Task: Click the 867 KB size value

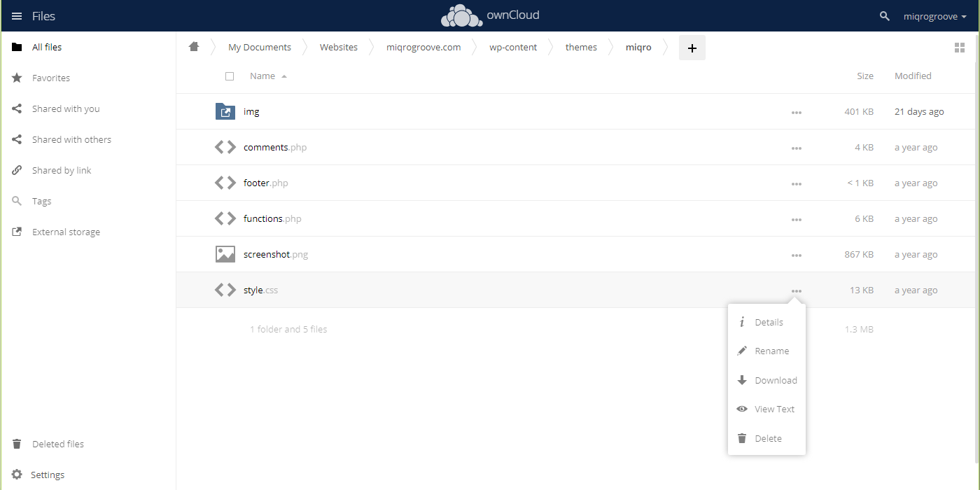Action: click(859, 255)
